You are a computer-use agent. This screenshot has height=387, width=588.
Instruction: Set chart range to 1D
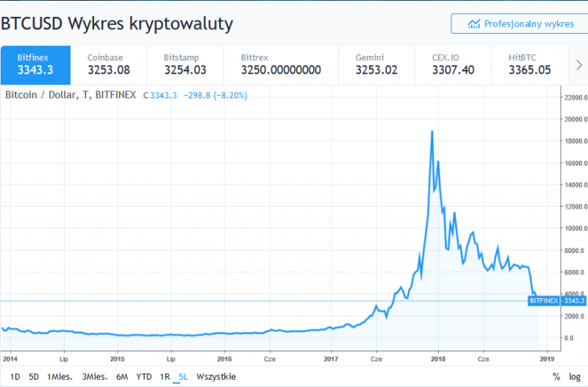tap(15, 376)
